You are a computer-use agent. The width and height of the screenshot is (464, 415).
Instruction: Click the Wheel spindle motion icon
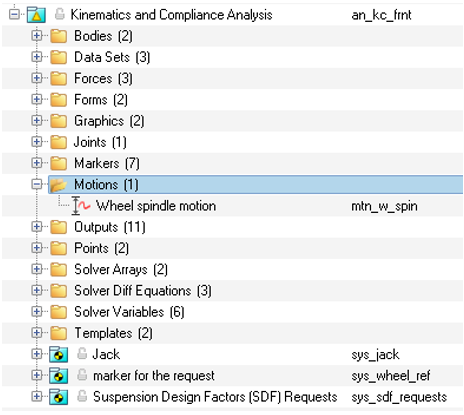81,206
